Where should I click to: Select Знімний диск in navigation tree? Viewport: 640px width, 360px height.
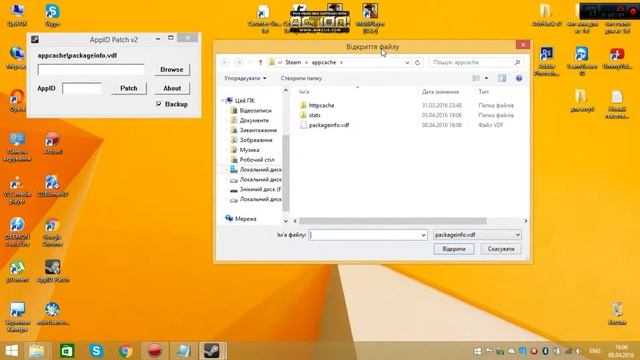click(x=260, y=189)
